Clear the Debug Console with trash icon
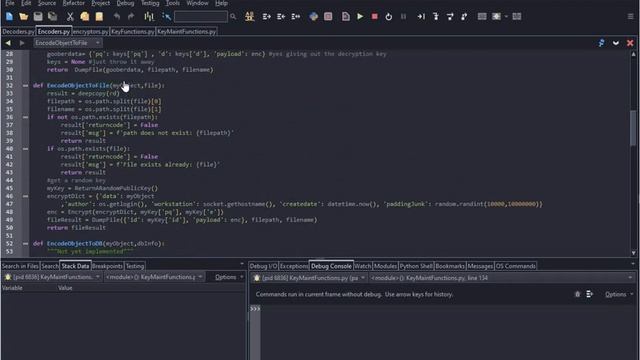 click(577, 294)
